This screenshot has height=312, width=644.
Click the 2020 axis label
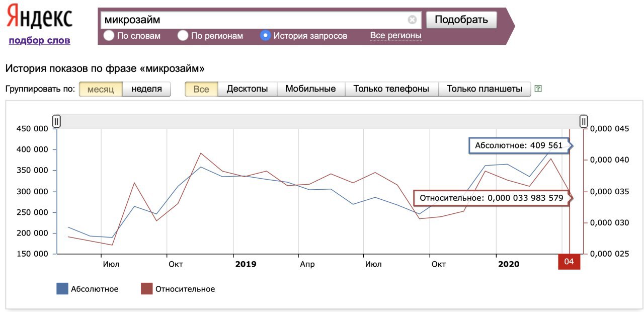[508, 264]
